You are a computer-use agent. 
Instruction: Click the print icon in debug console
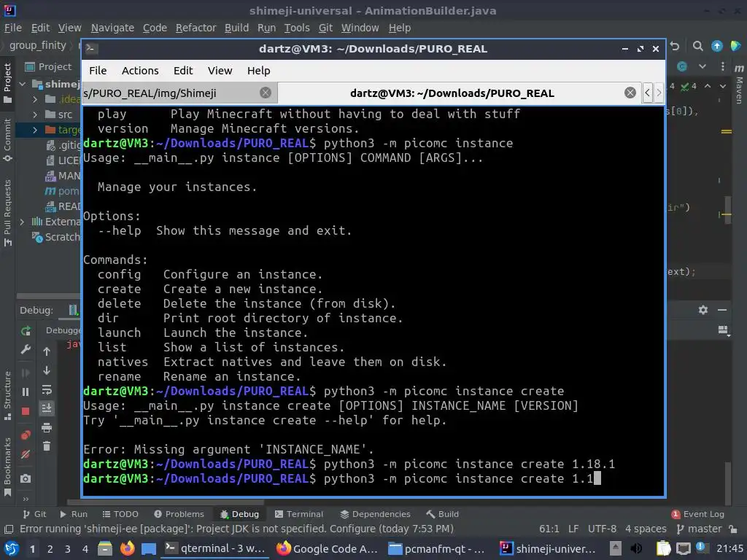point(47,427)
